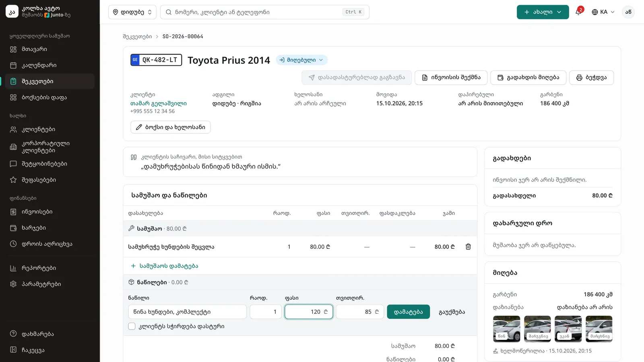Cancel part entry with გაუქმება
This screenshot has height=362, width=644.
[452, 312]
